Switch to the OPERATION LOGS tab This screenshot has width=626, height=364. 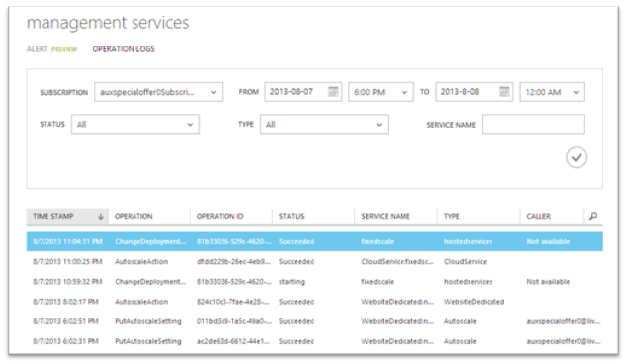click(x=124, y=49)
